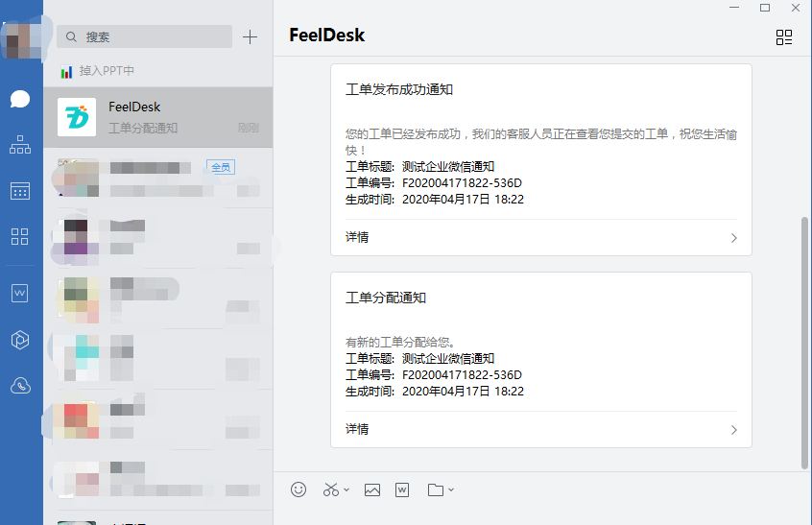Open the Contacts organization chart icon
Image resolution: width=812 pixels, height=525 pixels.
click(x=20, y=145)
